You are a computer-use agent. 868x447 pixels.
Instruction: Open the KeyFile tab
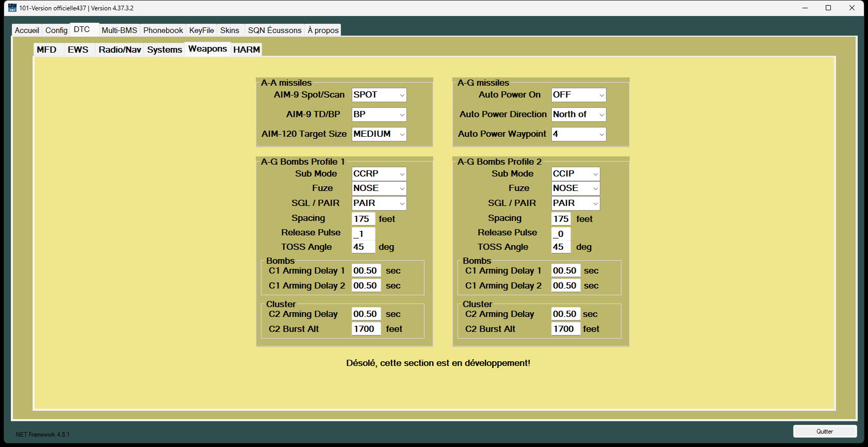click(202, 30)
